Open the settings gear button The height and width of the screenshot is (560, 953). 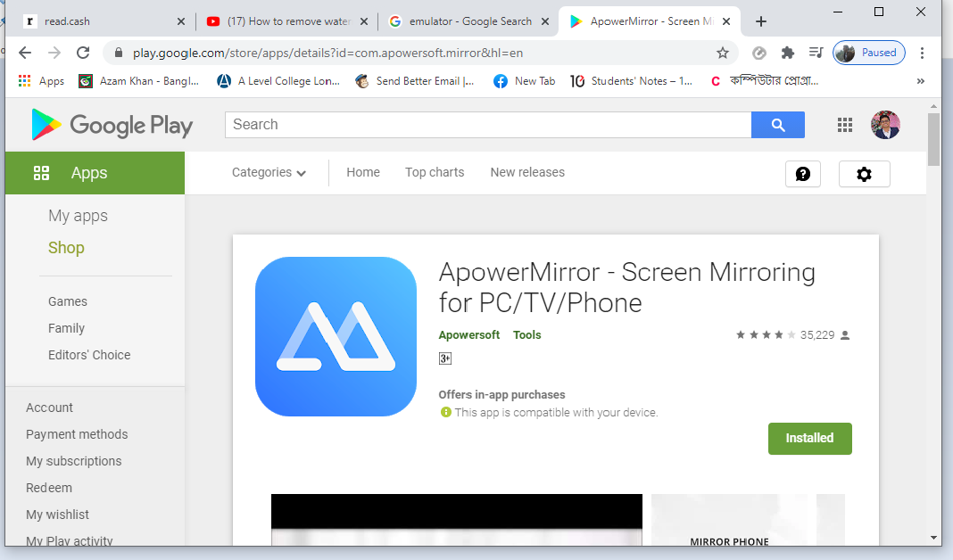tap(865, 174)
